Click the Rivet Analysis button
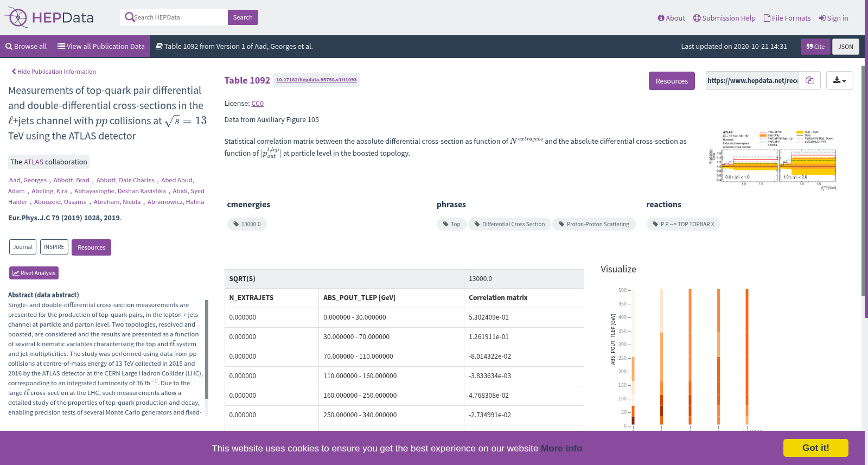The height and width of the screenshot is (465, 868). click(x=34, y=273)
